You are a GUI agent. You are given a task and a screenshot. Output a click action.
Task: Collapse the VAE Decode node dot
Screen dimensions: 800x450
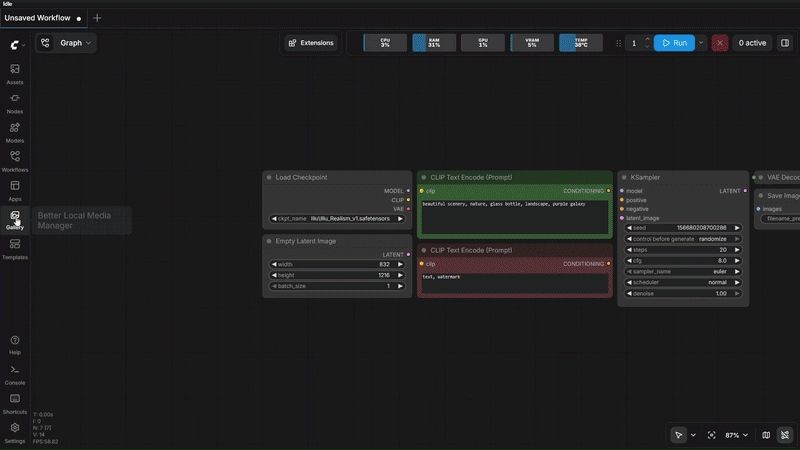(x=761, y=178)
